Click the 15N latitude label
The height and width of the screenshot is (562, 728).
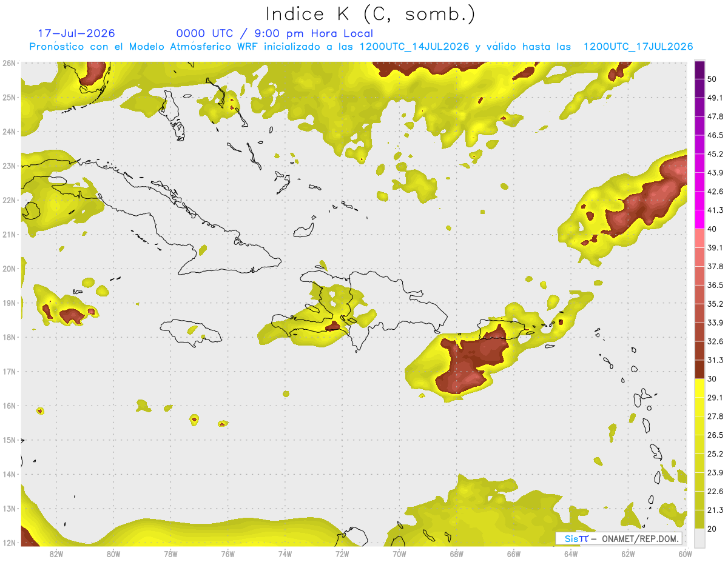pyautogui.click(x=9, y=440)
